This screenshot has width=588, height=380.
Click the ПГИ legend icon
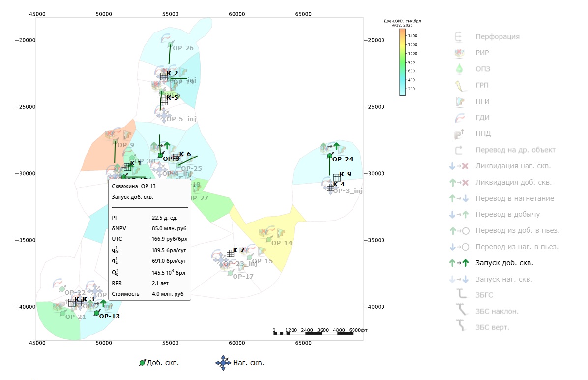click(460, 101)
